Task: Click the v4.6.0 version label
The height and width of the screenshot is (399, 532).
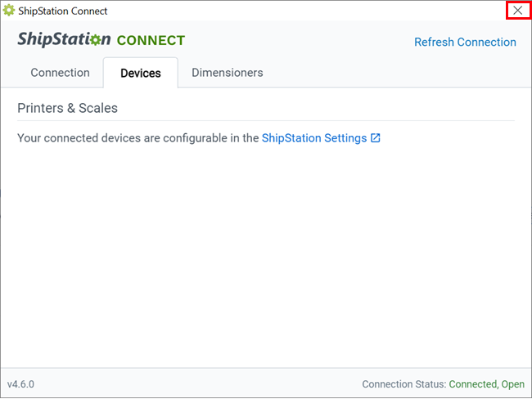Action: (20, 384)
